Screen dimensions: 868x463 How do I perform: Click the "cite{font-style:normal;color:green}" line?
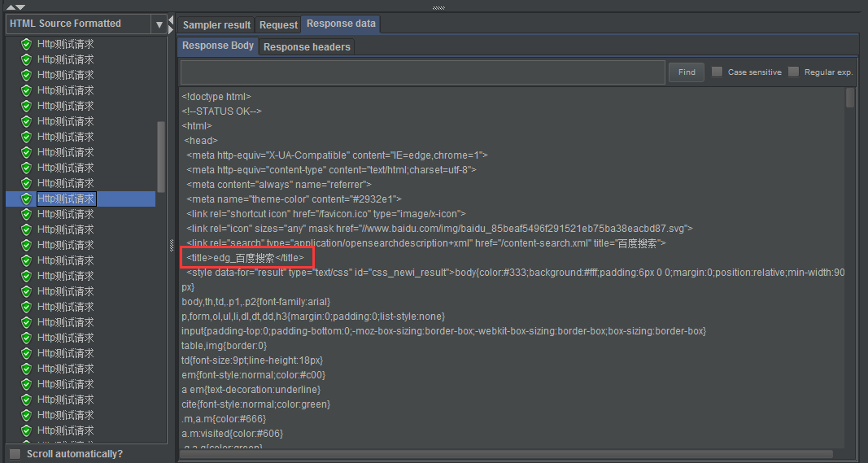[x=255, y=404]
